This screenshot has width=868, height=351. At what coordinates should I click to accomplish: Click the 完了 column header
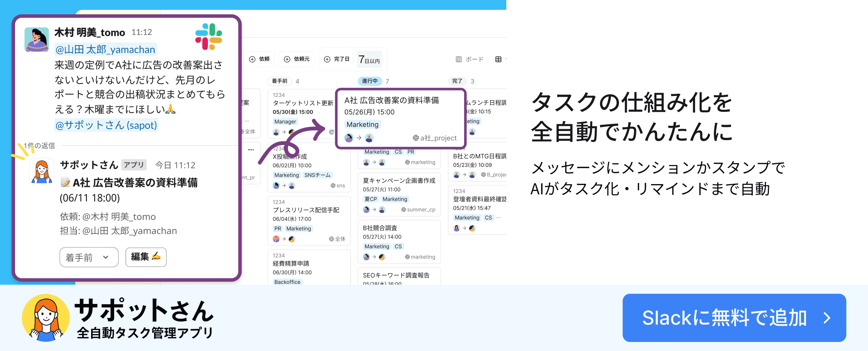pos(457,81)
